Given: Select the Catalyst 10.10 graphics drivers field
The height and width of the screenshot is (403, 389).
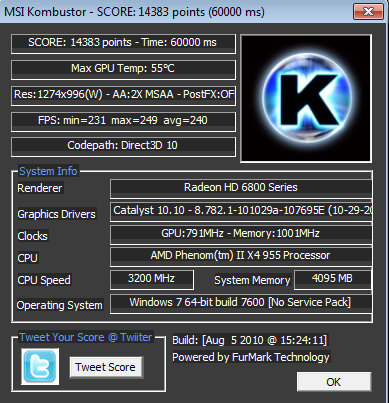Looking at the screenshot, I should (241, 212).
